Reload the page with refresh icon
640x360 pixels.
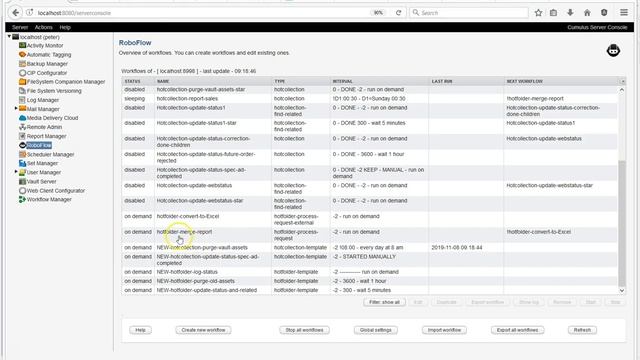coord(398,13)
